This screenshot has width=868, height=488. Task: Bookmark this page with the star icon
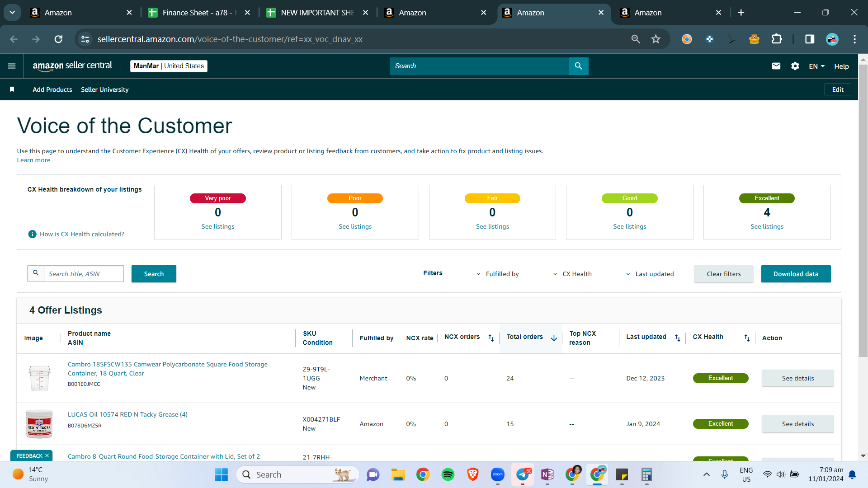pos(656,39)
